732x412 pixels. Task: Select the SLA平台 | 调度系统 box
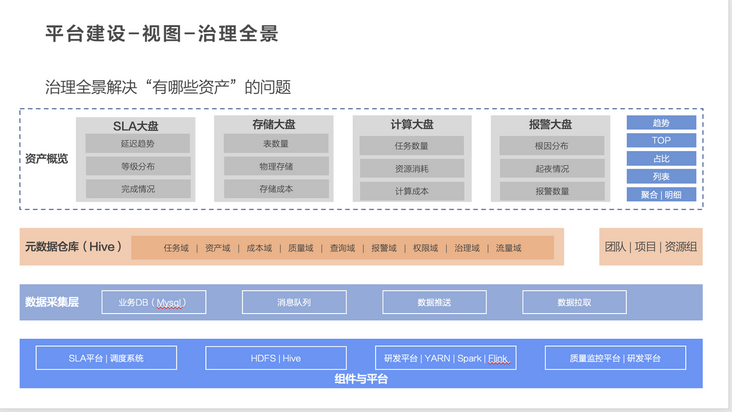(x=106, y=358)
